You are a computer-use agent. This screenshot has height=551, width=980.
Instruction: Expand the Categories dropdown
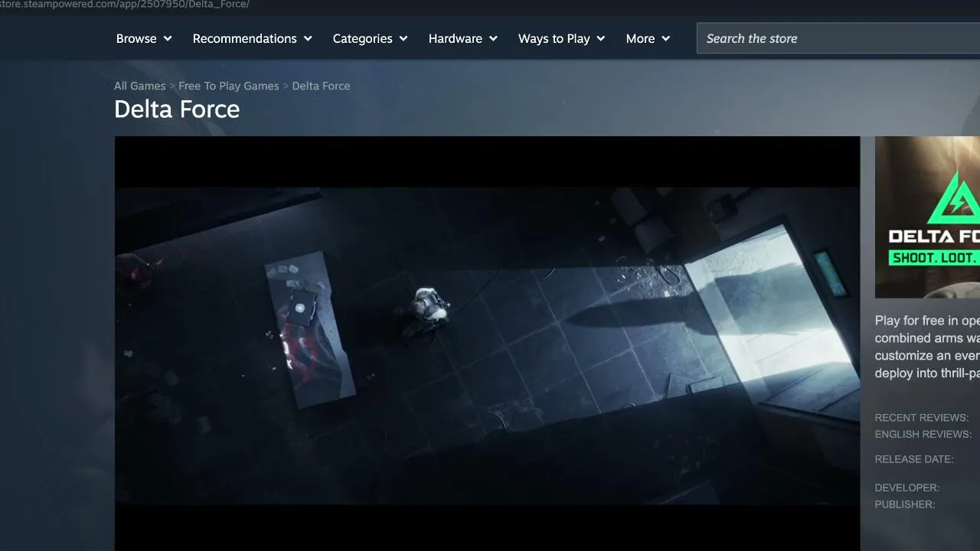(370, 38)
